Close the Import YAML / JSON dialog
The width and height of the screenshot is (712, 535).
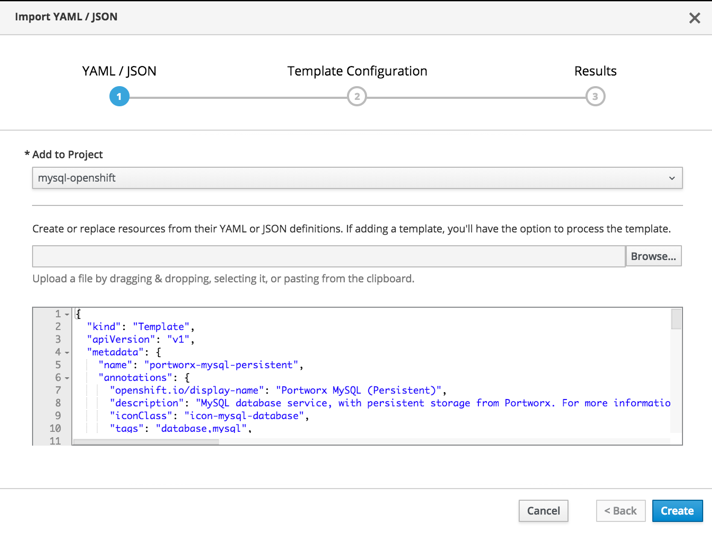[694, 18]
